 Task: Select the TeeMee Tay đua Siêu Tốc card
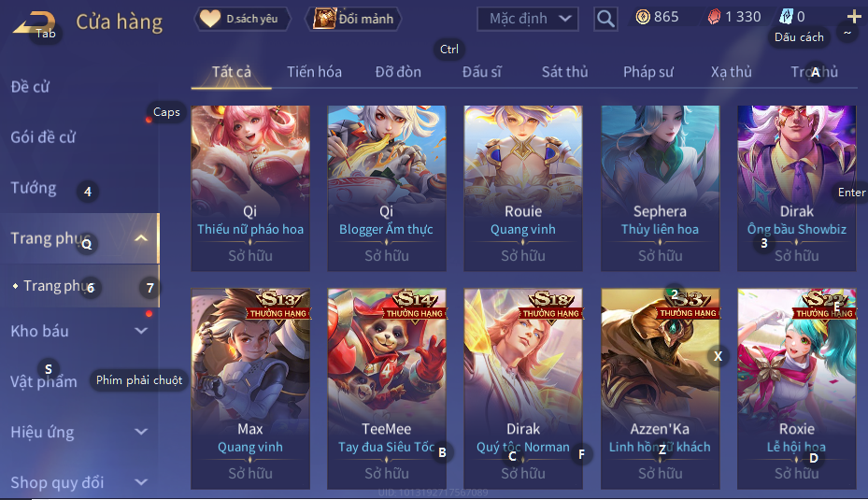[x=387, y=389]
